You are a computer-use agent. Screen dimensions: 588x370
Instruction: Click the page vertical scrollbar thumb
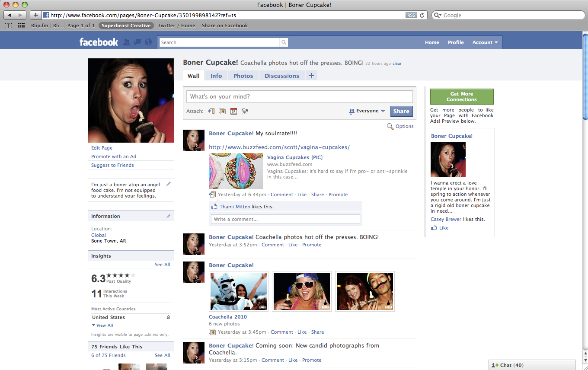(x=585, y=77)
